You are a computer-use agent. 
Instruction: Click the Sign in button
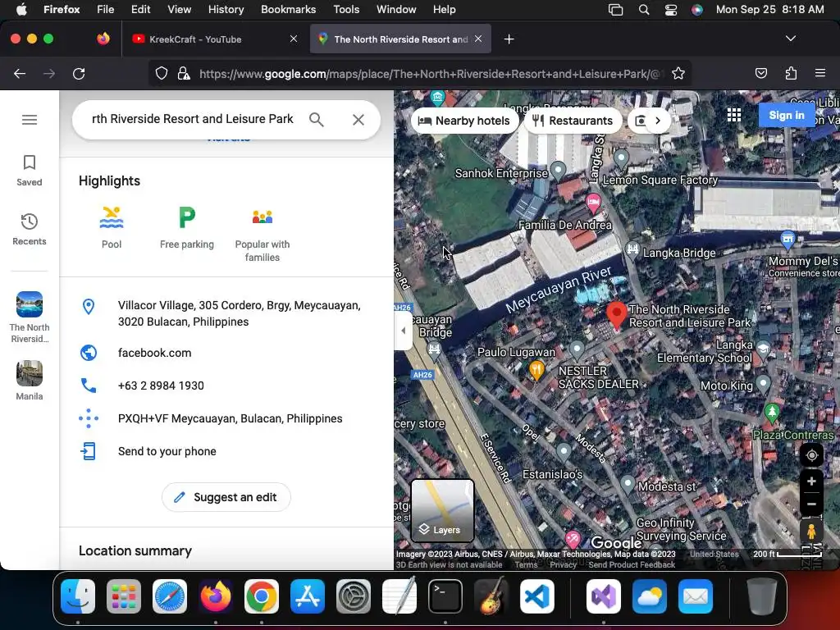coord(786,115)
